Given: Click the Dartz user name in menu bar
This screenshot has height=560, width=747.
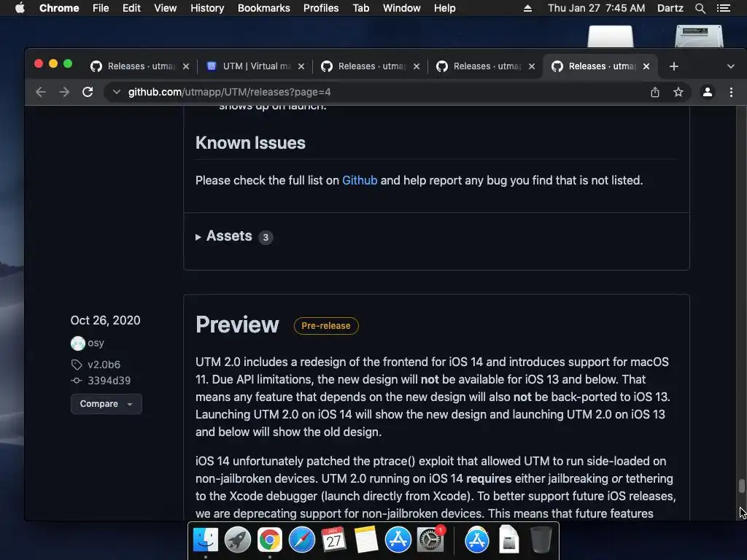Looking at the screenshot, I should 670,8.
